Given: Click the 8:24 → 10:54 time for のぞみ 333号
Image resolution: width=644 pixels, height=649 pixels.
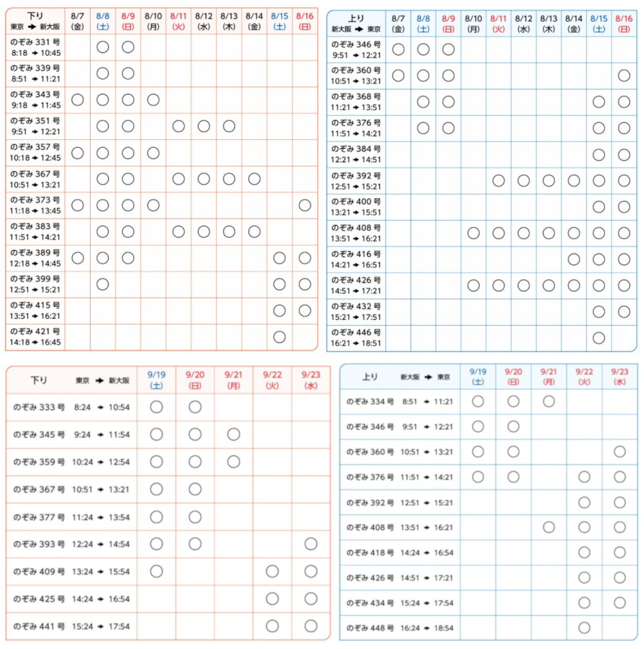Looking at the screenshot, I should click(102, 407).
